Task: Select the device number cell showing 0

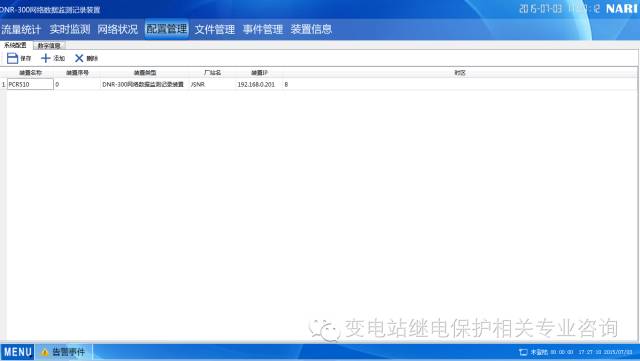Action: pos(77,85)
